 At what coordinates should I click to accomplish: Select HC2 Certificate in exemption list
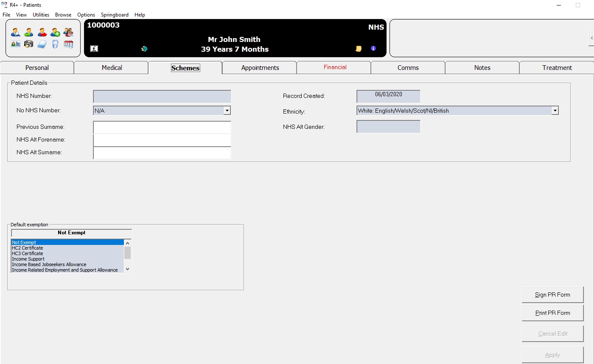tap(28, 248)
